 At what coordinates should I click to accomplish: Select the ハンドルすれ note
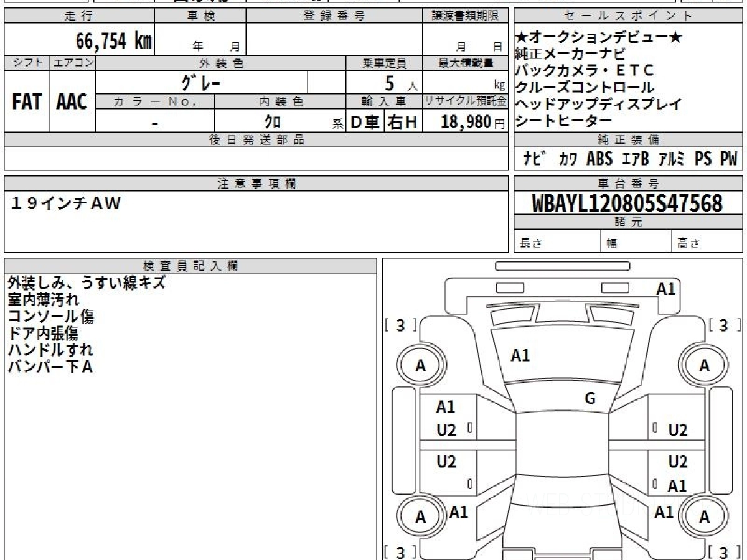point(50,350)
